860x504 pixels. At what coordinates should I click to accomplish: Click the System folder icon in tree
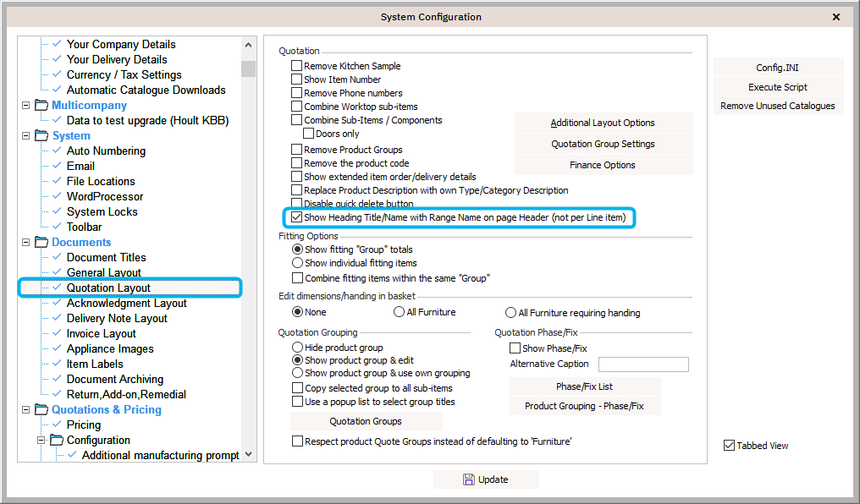[x=41, y=135]
